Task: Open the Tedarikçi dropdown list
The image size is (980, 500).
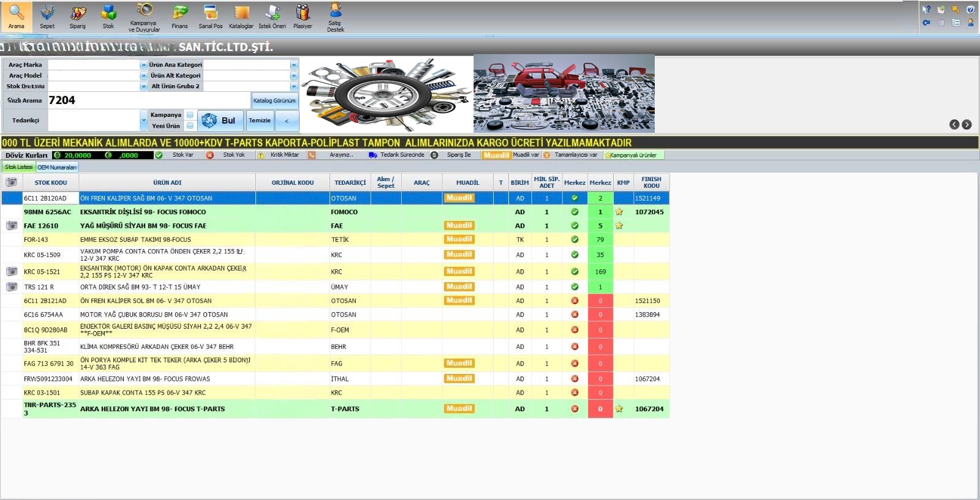Action: pos(143,121)
